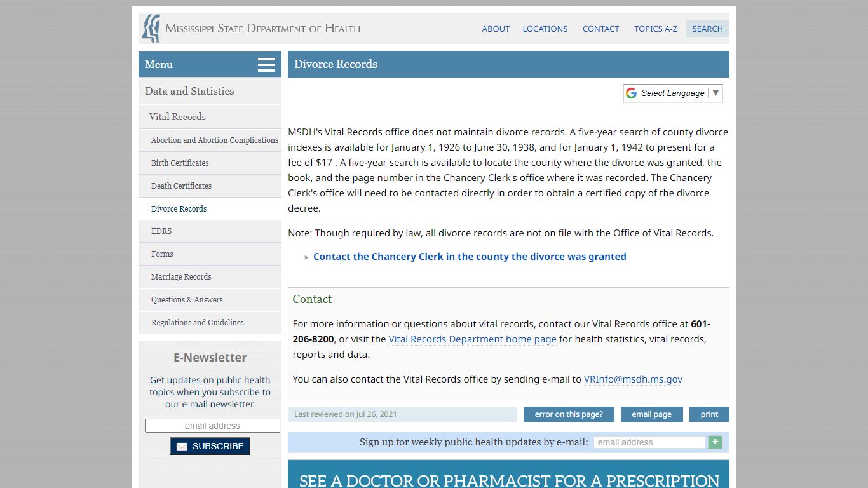Viewport: 868px width, 488px height.
Task: Open the hamburger menu icon
Action: pyautogui.click(x=266, y=65)
